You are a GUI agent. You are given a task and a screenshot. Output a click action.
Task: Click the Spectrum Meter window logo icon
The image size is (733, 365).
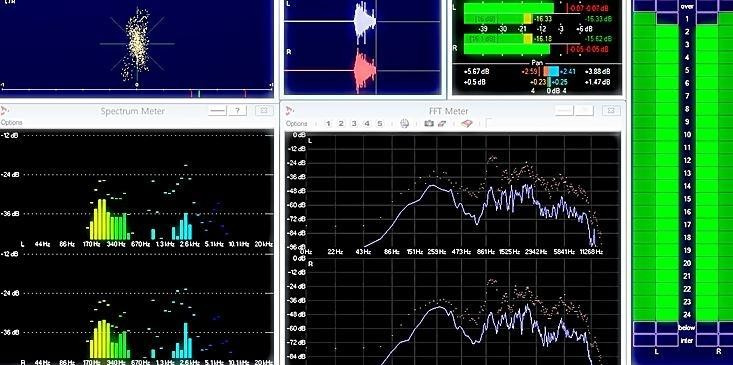click(x=4, y=110)
